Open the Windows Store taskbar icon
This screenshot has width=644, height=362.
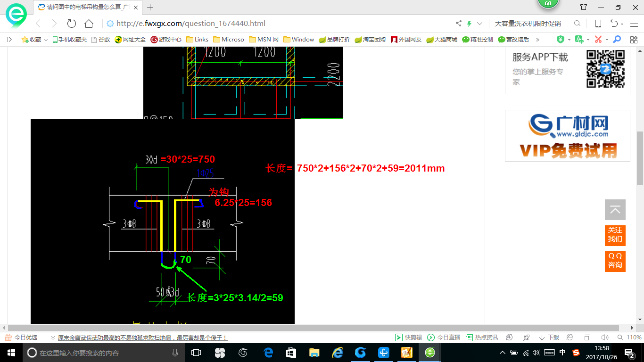(x=291, y=353)
